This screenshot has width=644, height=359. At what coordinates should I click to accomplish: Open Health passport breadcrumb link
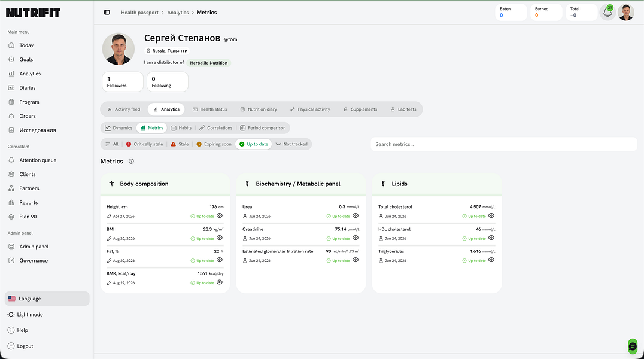pos(139,13)
